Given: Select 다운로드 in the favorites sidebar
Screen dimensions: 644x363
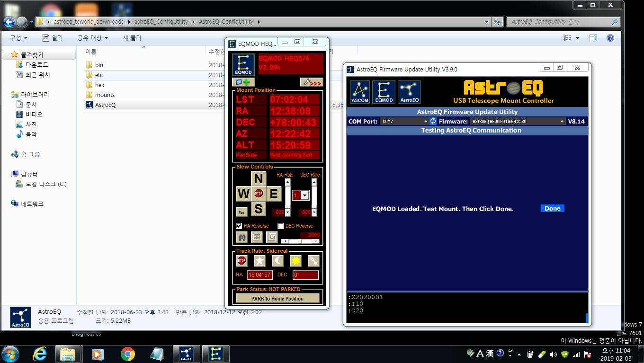Looking at the screenshot, I should click(36, 64).
